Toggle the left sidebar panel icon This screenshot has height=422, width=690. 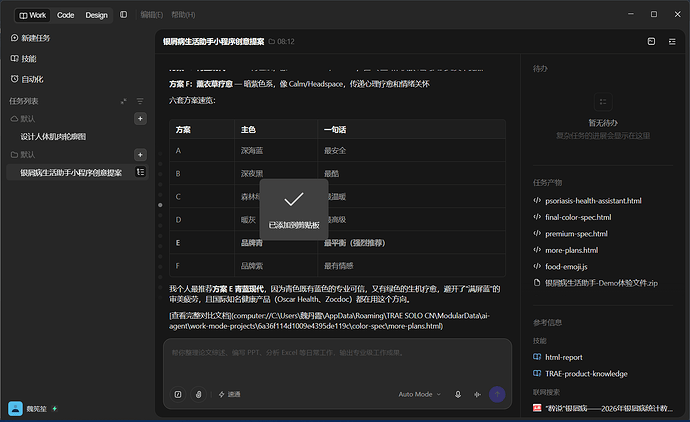click(x=124, y=15)
